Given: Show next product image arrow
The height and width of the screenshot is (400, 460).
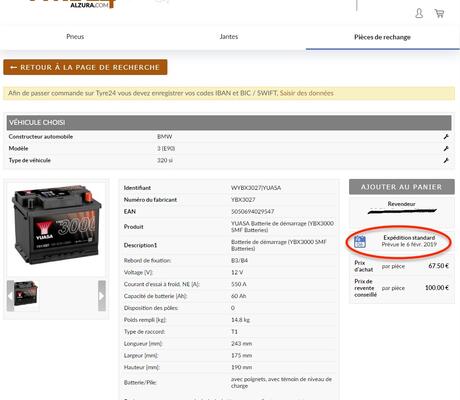Looking at the screenshot, I should pyautogui.click(x=102, y=296).
